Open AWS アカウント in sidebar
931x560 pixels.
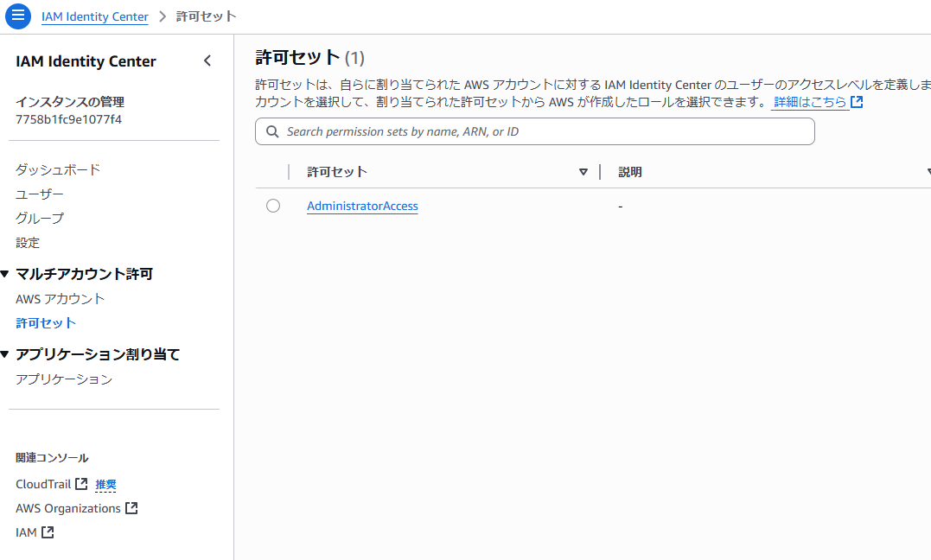60,299
